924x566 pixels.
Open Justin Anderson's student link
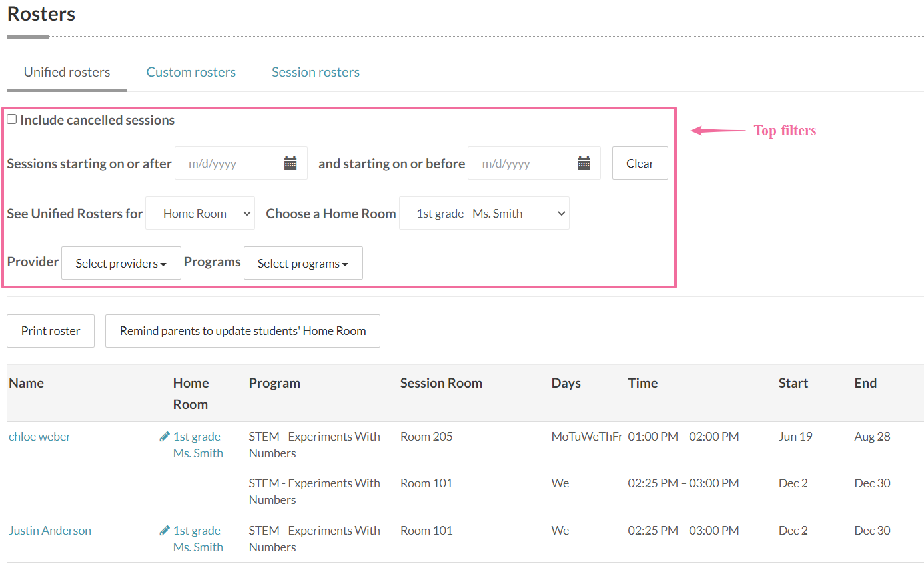pos(50,531)
